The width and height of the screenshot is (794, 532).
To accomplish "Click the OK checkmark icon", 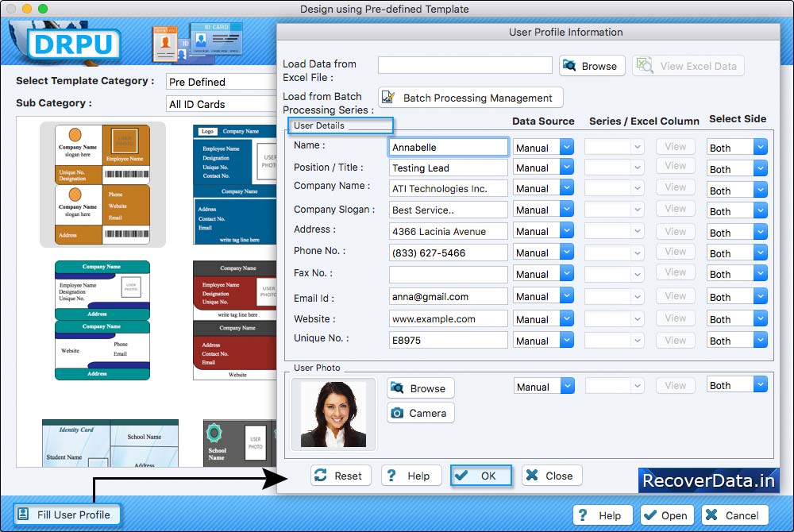I will (x=461, y=476).
